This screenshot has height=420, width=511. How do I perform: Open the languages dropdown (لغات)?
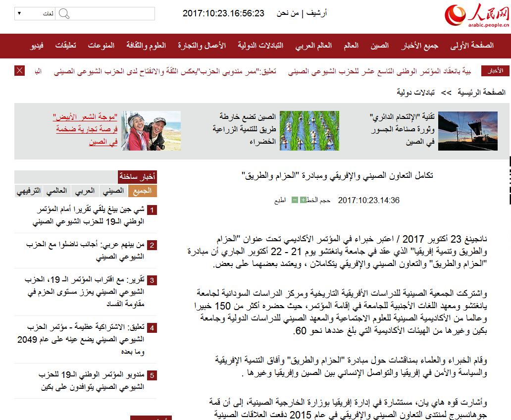point(34,13)
